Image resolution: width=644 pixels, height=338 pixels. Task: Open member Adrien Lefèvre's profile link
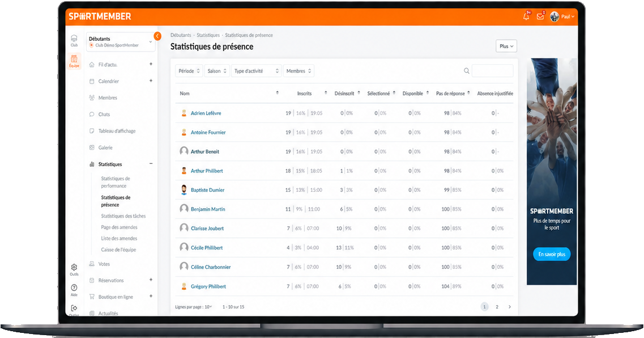tap(206, 113)
